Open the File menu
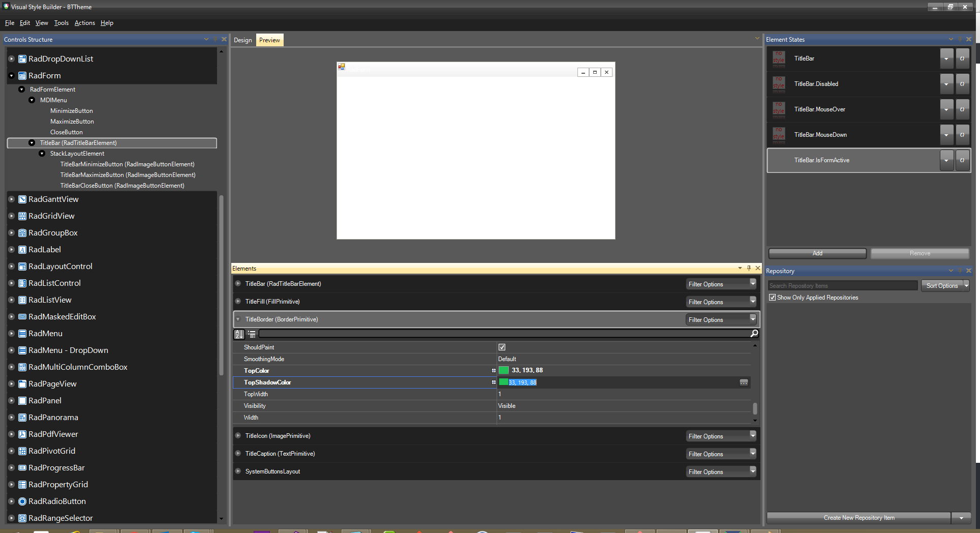This screenshot has width=980, height=533. (x=10, y=23)
